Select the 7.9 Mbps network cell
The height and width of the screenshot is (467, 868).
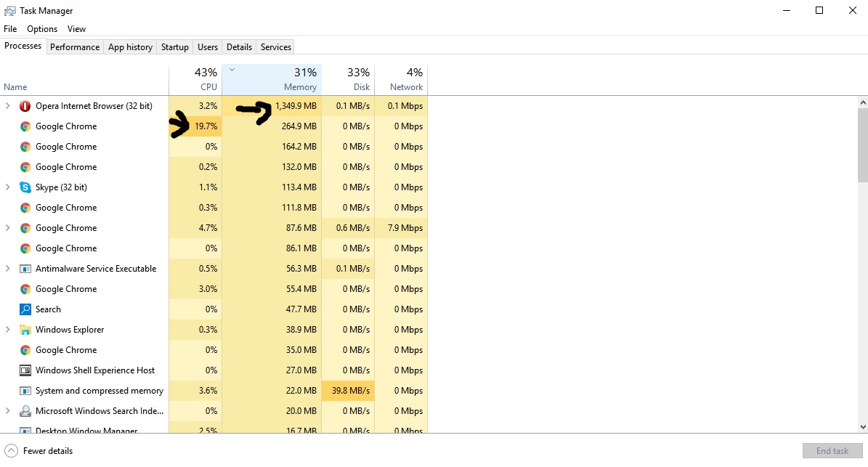(402, 228)
